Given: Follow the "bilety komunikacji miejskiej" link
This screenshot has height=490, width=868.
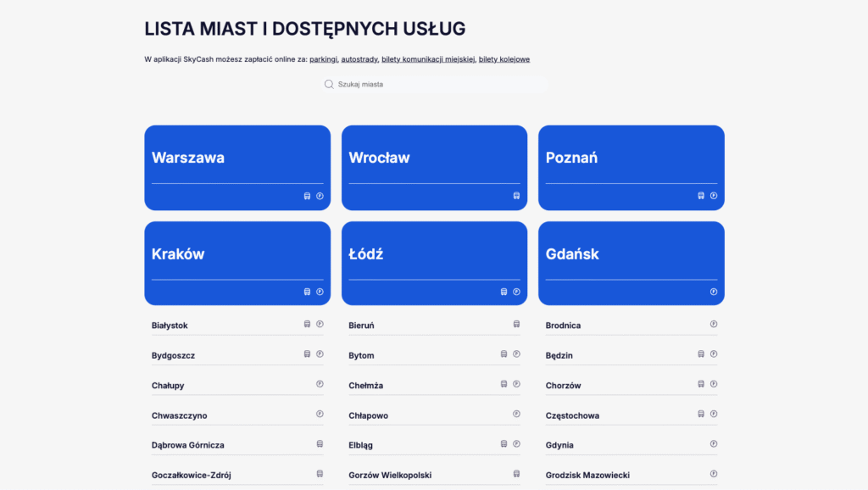Looking at the screenshot, I should 428,59.
